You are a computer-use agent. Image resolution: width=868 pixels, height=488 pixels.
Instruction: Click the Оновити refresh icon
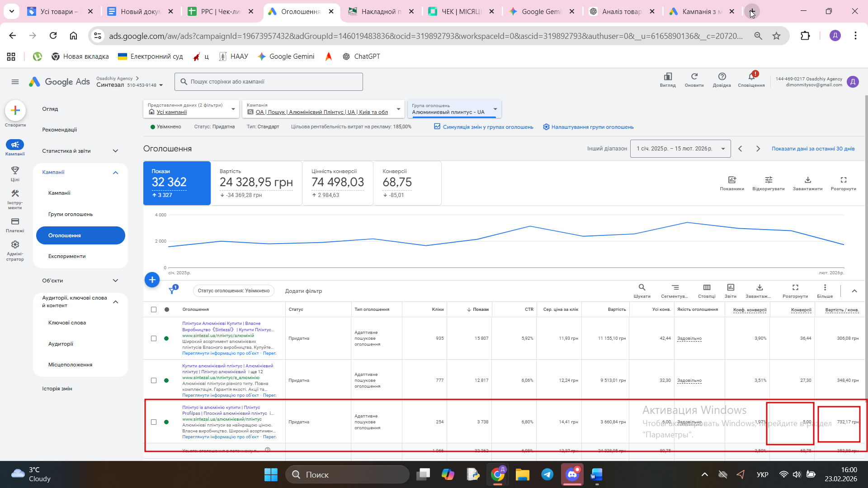coord(694,77)
